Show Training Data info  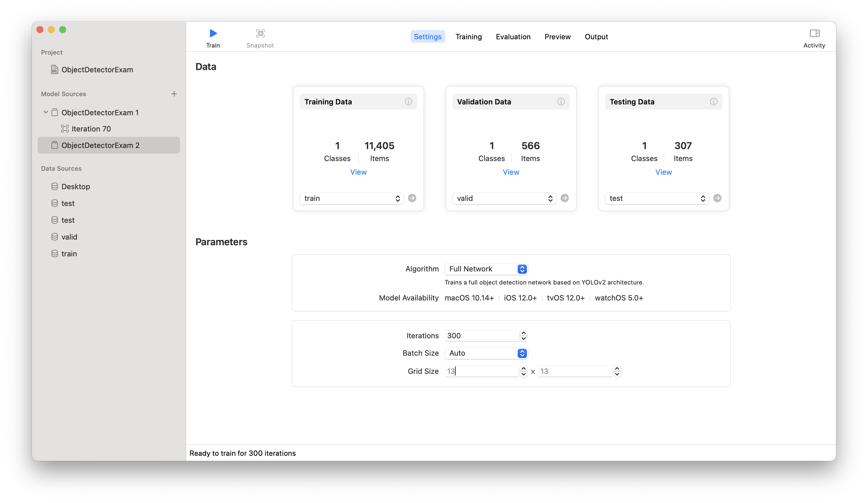tap(408, 102)
